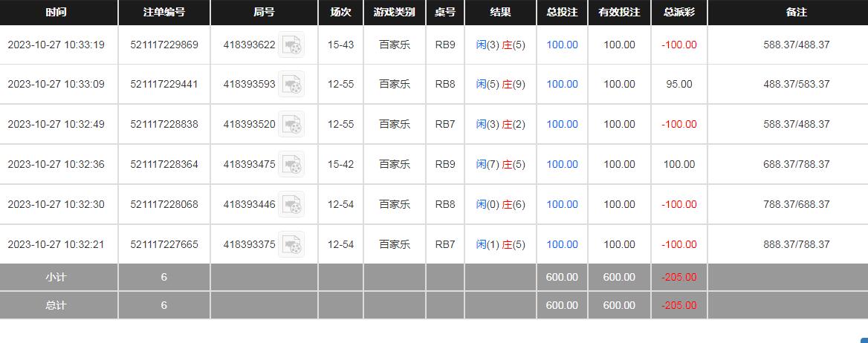Click the 小计 subtotal row label

pyautogui.click(x=56, y=278)
